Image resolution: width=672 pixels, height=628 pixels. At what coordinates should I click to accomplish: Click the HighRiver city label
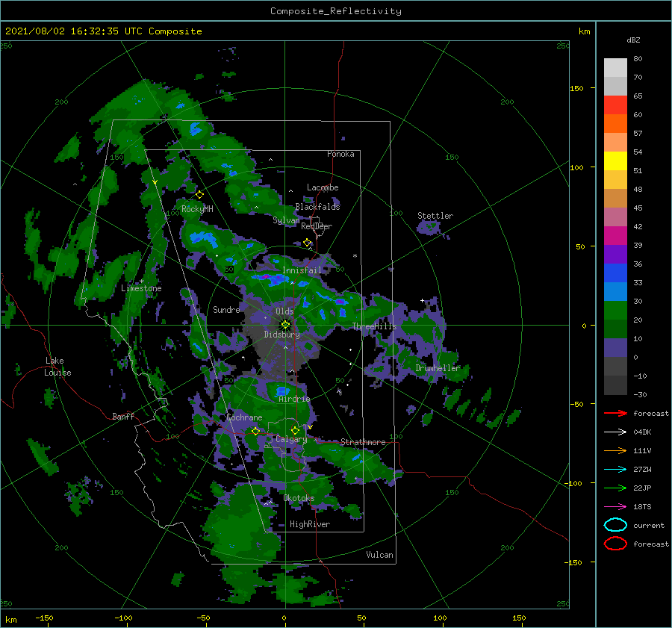point(310,524)
